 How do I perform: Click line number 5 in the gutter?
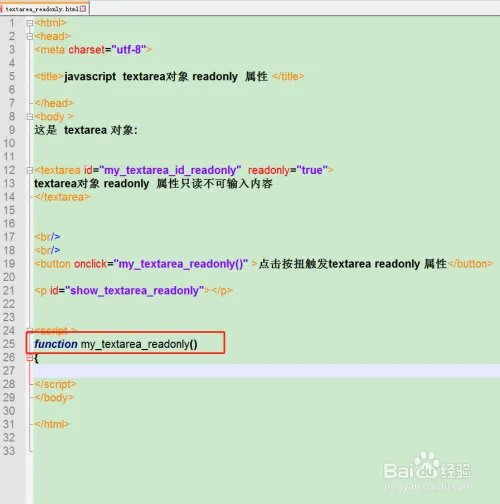(x=12, y=76)
